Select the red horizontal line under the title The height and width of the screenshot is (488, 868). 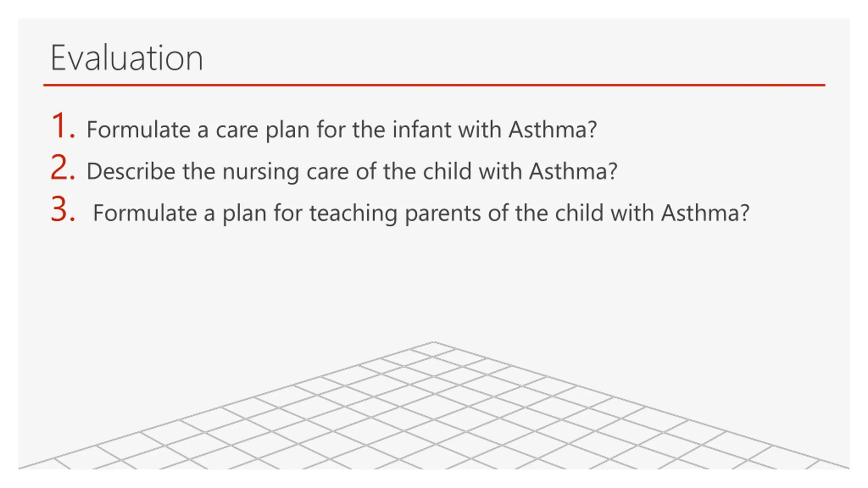(434, 85)
